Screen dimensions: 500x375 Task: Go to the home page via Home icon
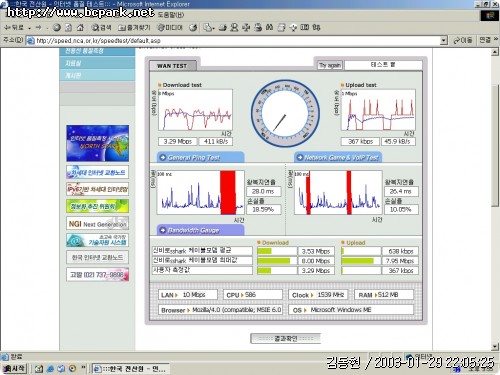(x=80, y=28)
